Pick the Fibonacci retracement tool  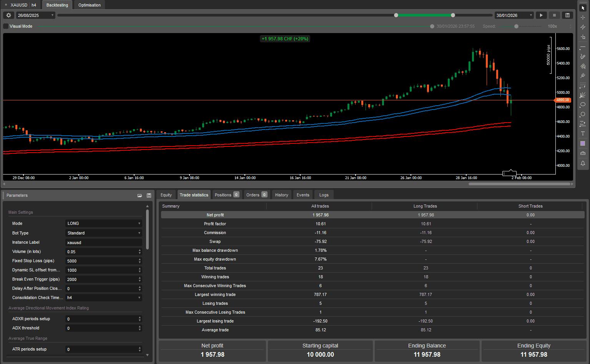583,85
